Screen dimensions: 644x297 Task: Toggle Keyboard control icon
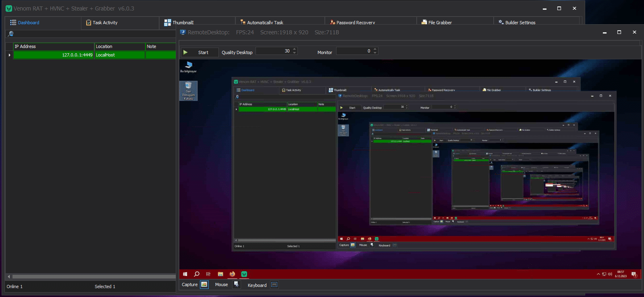274,285
